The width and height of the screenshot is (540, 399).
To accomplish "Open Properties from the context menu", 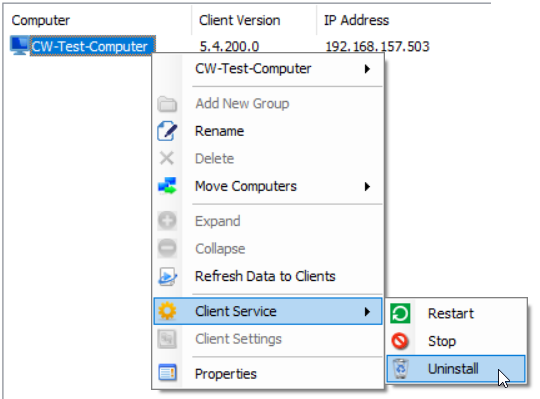I will click(268, 374).
